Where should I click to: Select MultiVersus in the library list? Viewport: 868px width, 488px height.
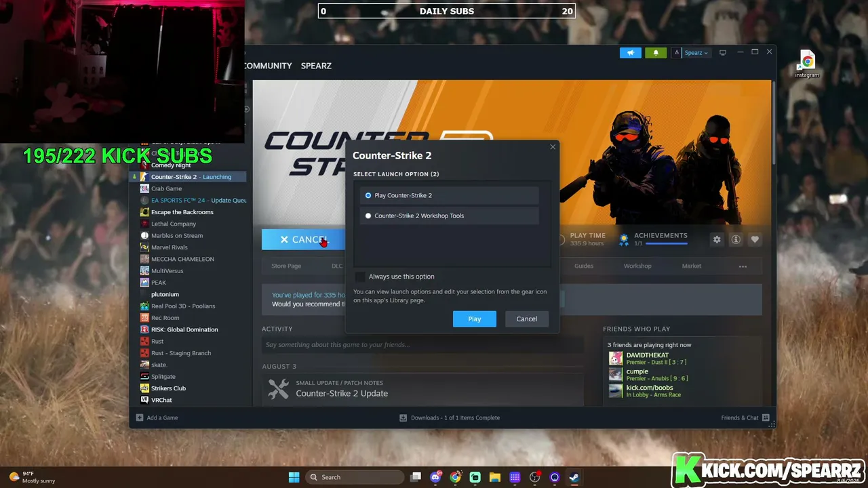pos(167,271)
